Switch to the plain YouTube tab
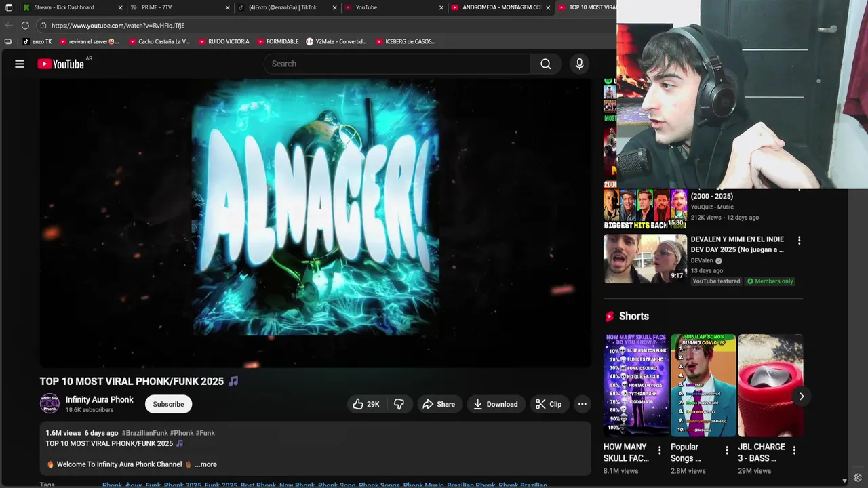The image size is (868, 488). 366,7
